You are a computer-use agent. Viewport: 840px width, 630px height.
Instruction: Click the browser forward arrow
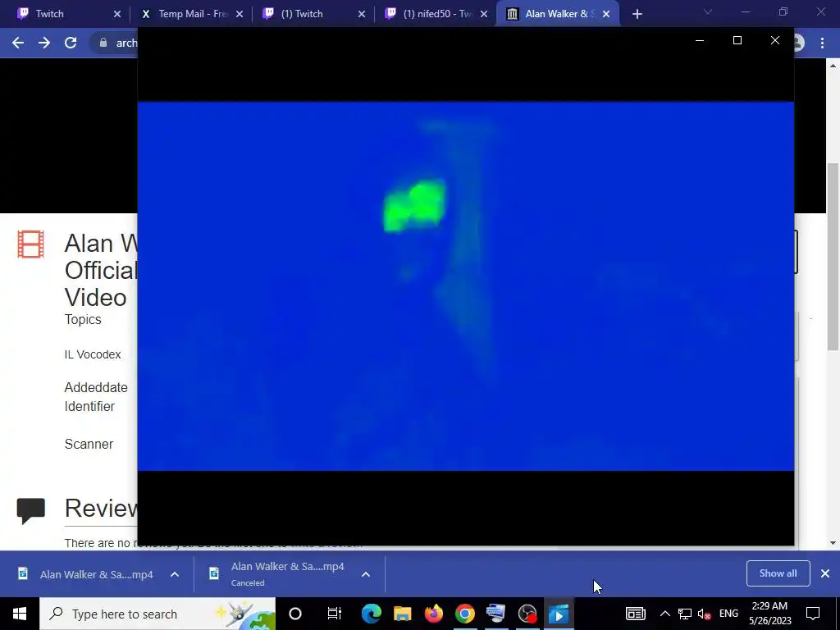coord(44,43)
